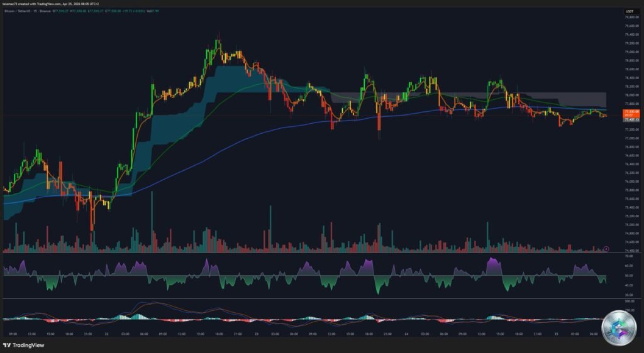
Task: Click the date label 25 on the time axis
Action: (x=556, y=334)
